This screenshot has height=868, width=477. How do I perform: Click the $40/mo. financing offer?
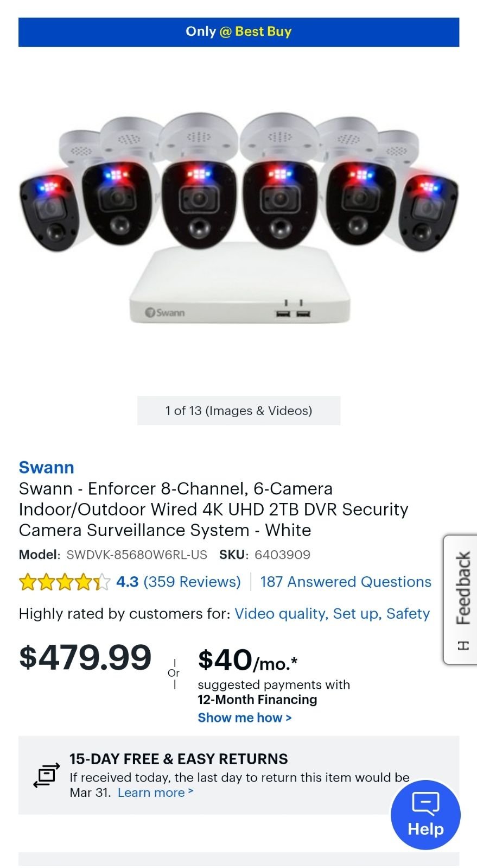click(248, 660)
